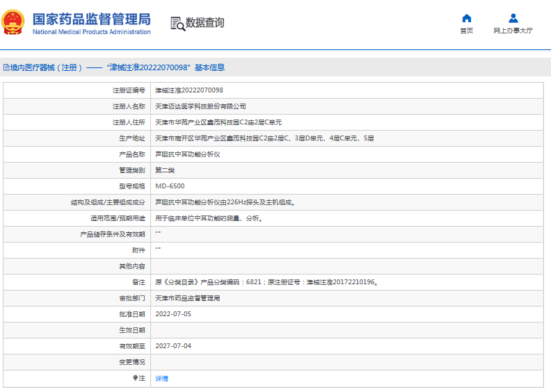Click 国家药品监督管理局 title text

pos(91,19)
